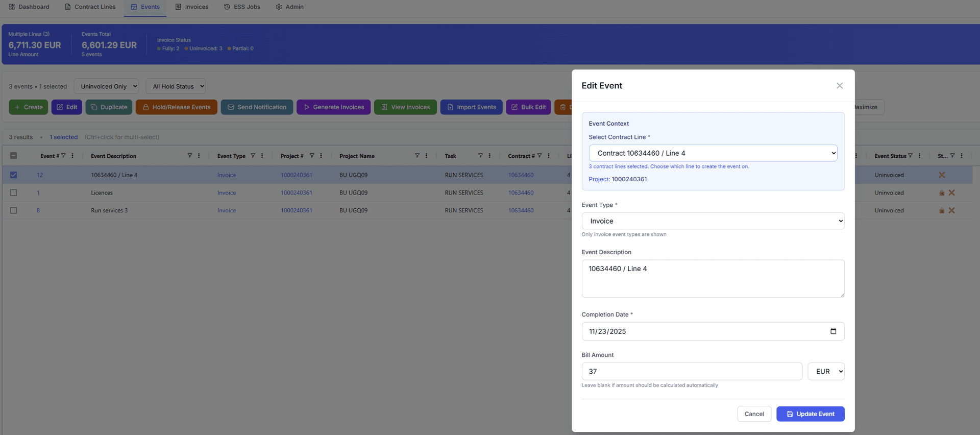Open event number 8 link
The image size is (980, 435).
[x=38, y=210]
